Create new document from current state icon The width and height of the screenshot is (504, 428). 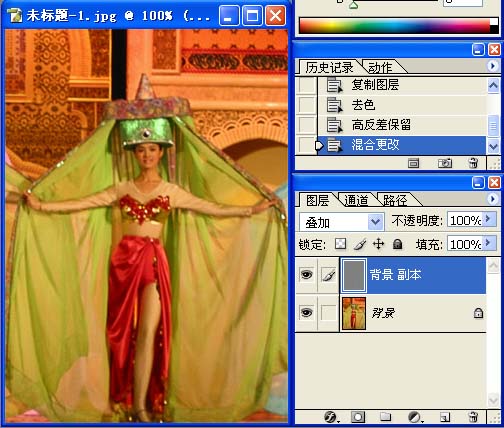pos(413,163)
